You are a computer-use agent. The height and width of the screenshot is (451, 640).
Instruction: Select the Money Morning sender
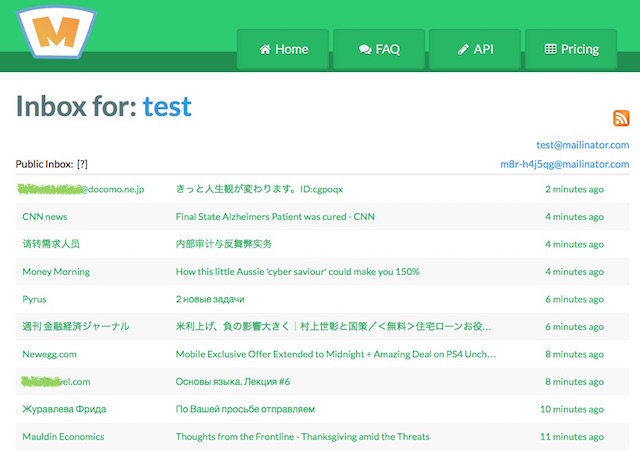tap(56, 272)
